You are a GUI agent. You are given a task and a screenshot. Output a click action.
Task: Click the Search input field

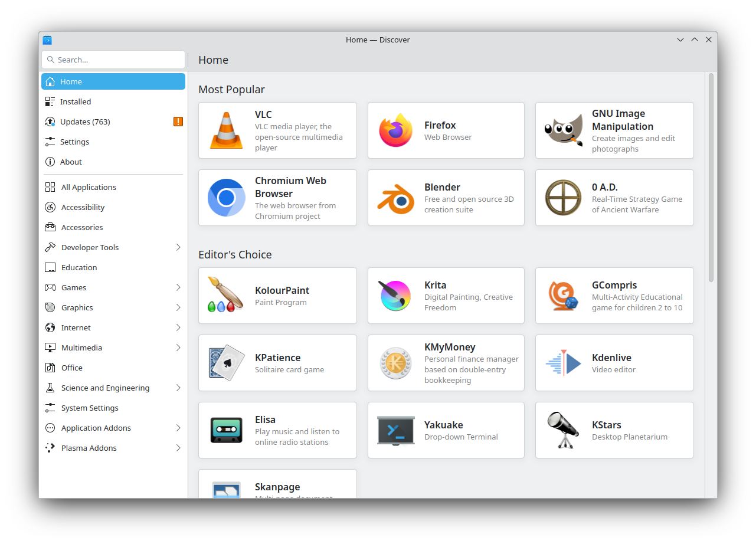point(113,60)
